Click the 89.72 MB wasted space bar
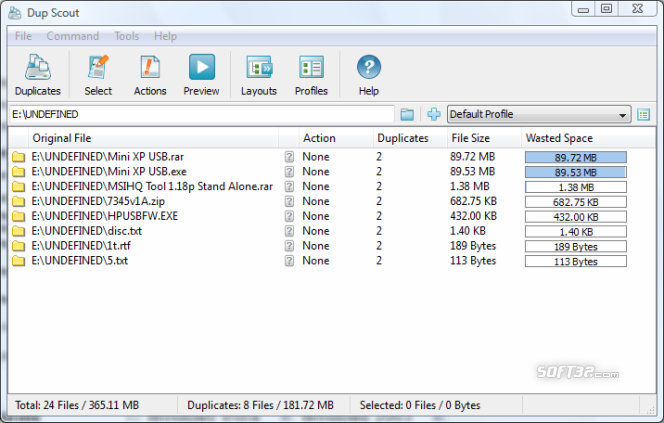Screen dimensions: 664x423 tap(576, 158)
